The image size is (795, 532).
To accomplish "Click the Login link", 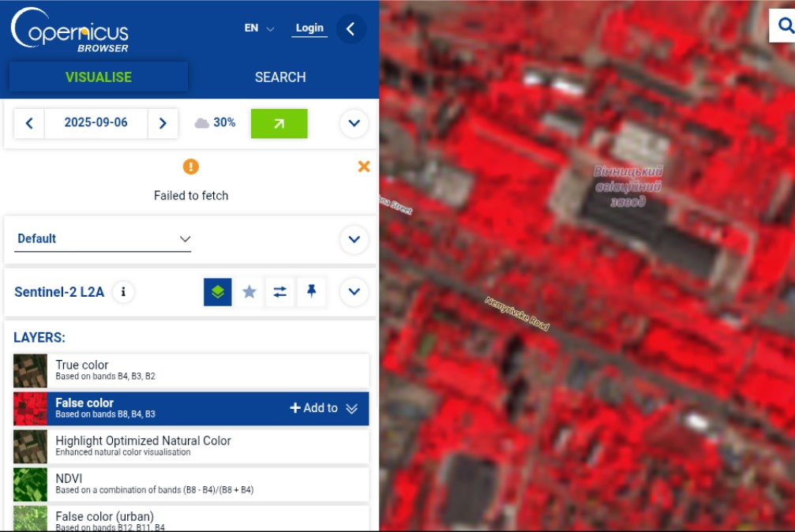I will click(x=309, y=28).
